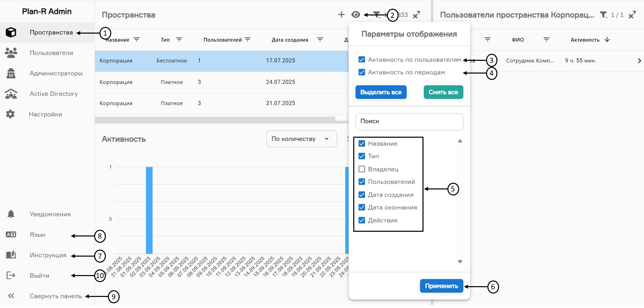Go to Пользователи menu item

point(51,53)
